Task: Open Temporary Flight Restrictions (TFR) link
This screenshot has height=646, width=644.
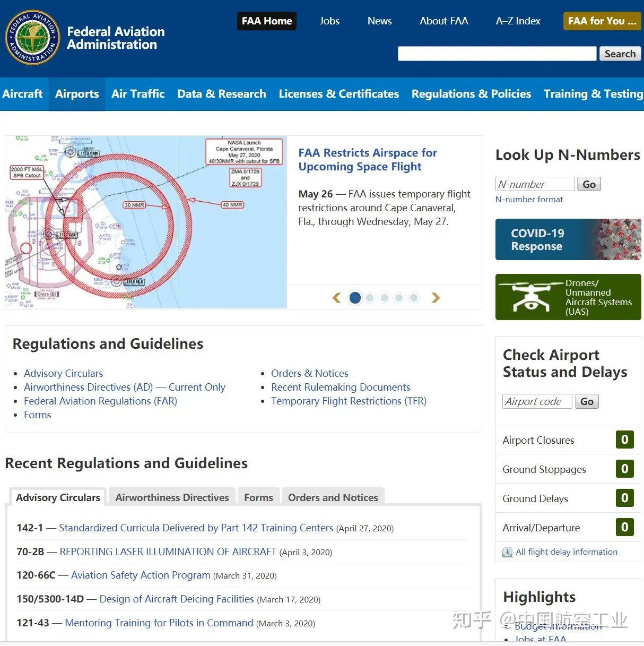Action: pos(349,401)
